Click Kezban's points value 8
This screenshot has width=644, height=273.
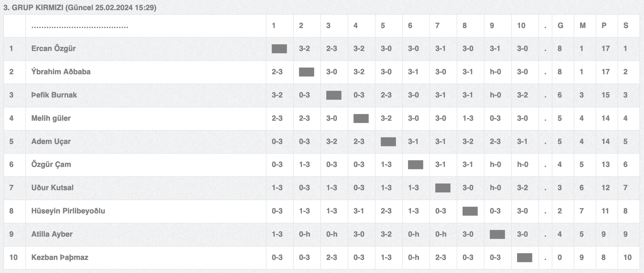pyautogui.click(x=603, y=258)
